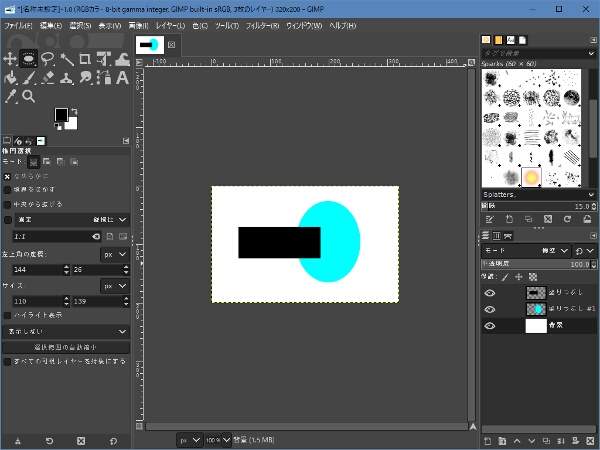The width and height of the screenshot is (600, 450).
Task: Click the 選択範囲の自動縮小 button
Action: point(66,347)
